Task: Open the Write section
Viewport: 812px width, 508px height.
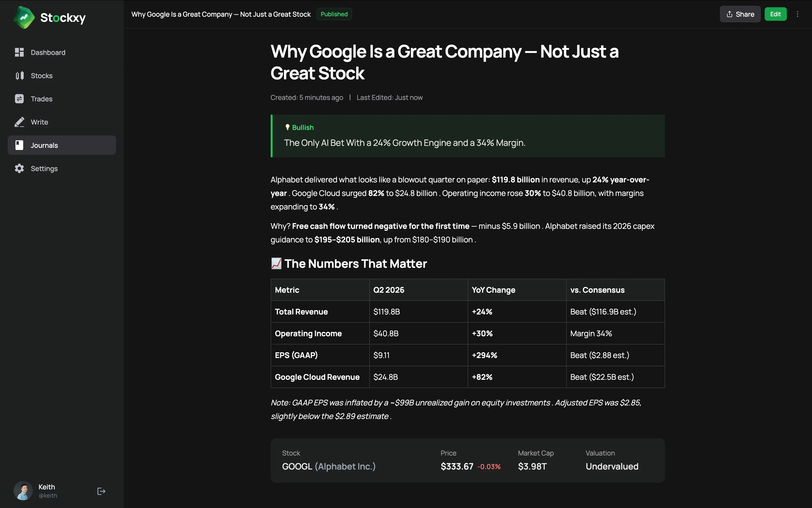Action: pyautogui.click(x=62, y=122)
